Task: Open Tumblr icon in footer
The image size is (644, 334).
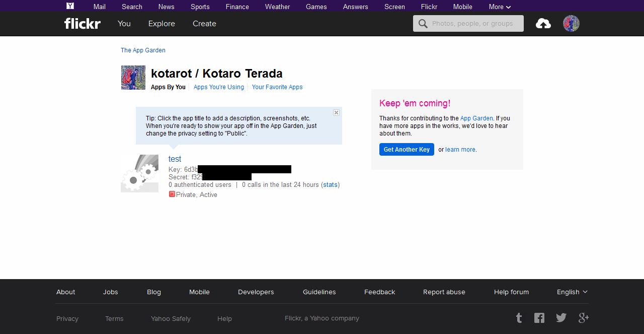Action: click(x=519, y=318)
